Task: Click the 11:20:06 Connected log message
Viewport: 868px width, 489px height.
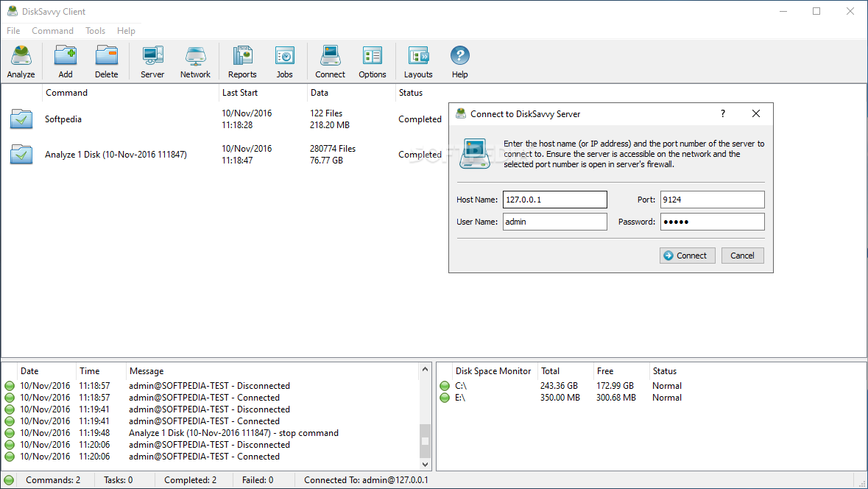Action: coord(204,457)
